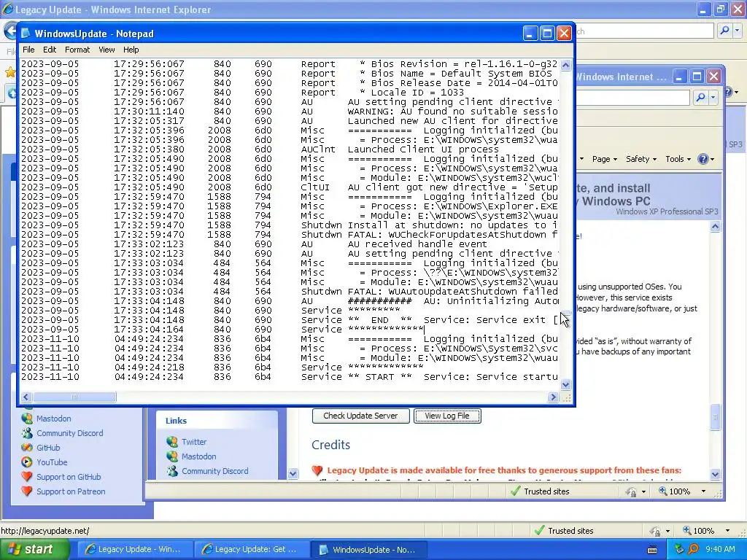Open the Page dropdown in the browser command bar
This screenshot has width=747, height=560.
point(605,159)
